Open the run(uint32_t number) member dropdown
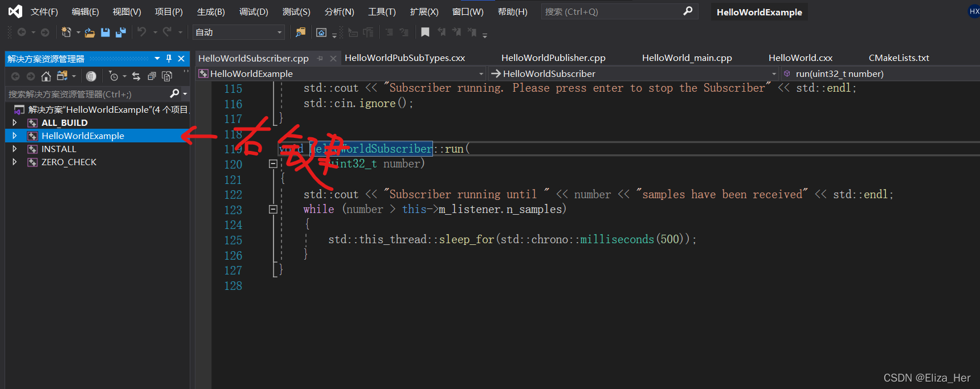The height and width of the screenshot is (389, 980). [x=880, y=73]
